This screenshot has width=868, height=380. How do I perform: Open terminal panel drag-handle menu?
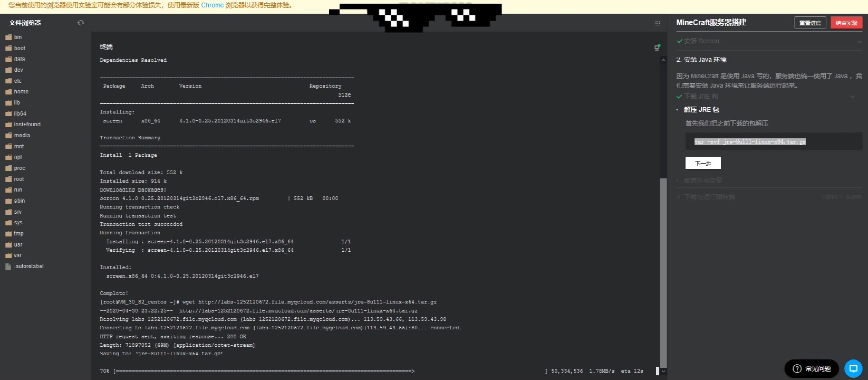point(658,23)
